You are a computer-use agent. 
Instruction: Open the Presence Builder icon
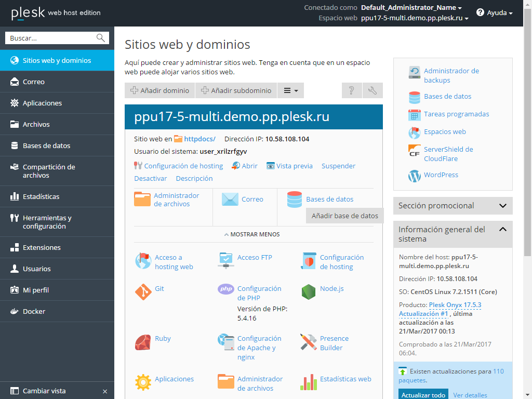[309, 342]
